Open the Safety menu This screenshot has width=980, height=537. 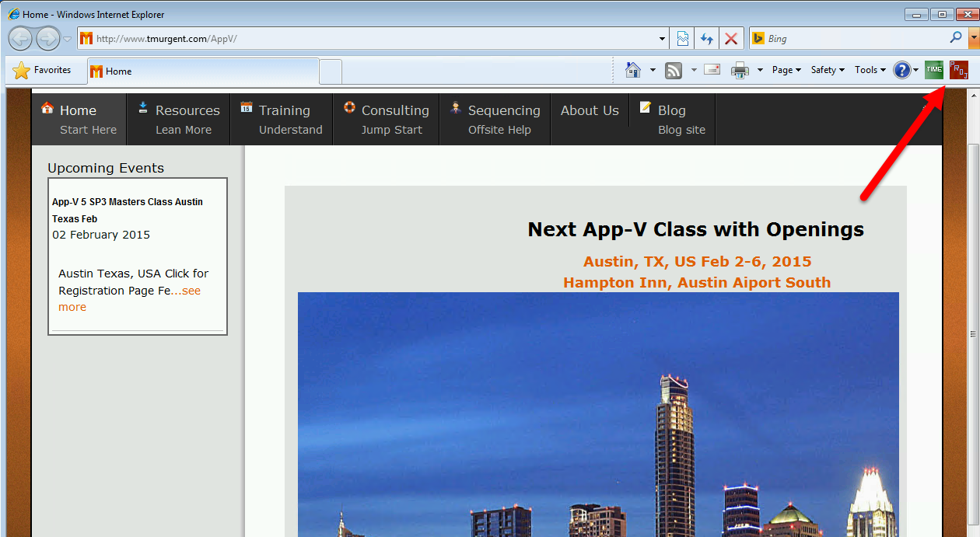click(828, 70)
